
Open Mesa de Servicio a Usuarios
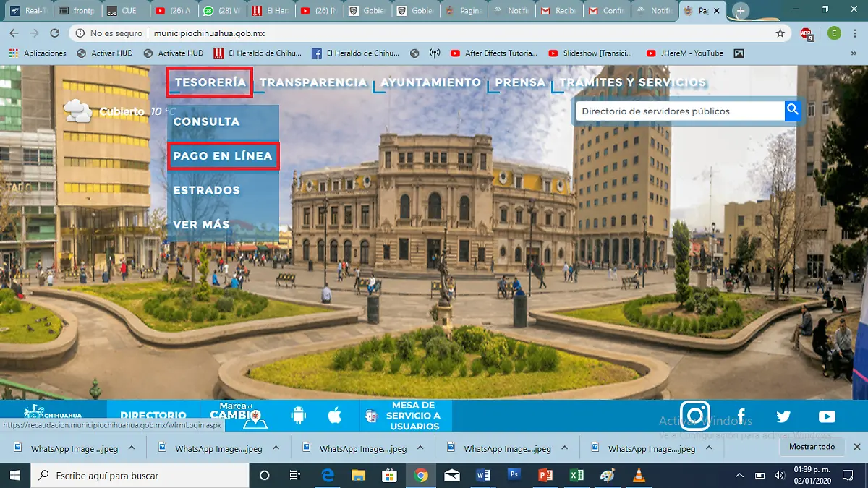pos(412,416)
